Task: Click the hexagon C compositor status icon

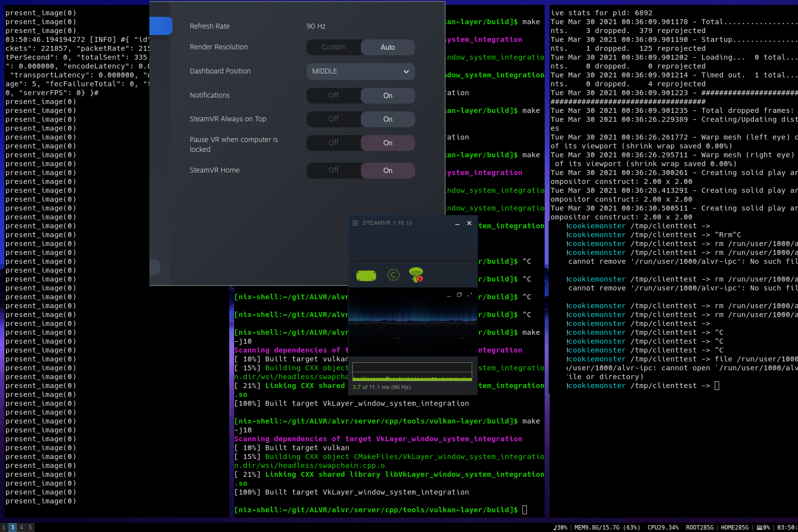Action: pyautogui.click(x=393, y=275)
